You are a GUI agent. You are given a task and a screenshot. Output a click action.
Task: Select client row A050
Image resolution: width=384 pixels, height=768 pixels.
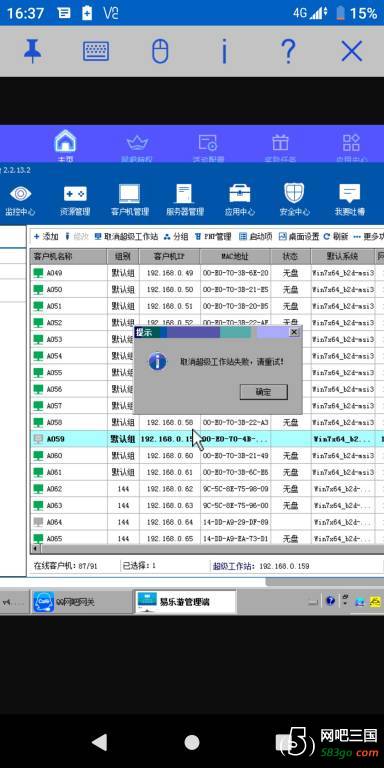tap(207, 289)
